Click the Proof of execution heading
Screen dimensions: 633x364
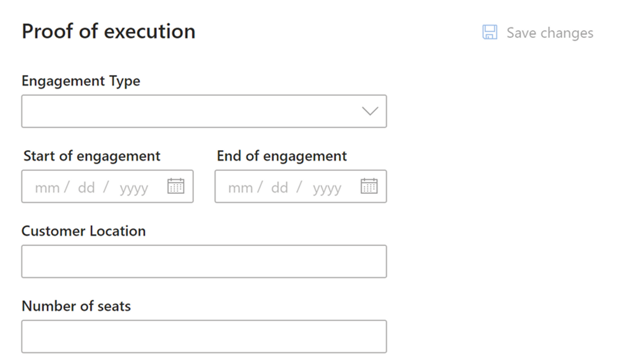coord(108,32)
